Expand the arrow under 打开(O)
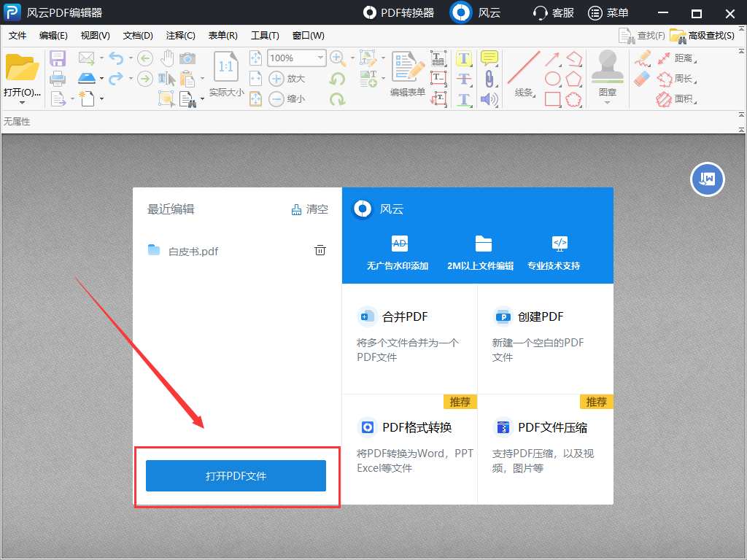Screen dimensions: 747x560 click(22, 103)
